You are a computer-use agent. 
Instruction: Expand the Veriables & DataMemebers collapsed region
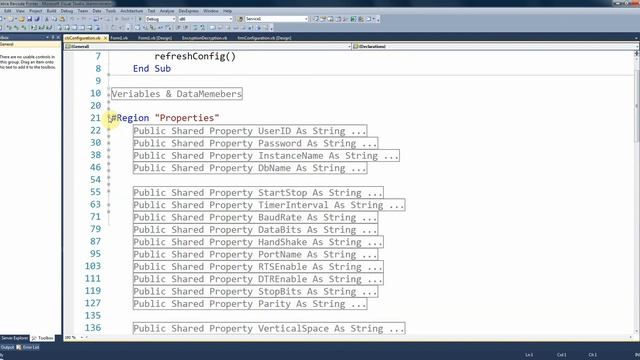[176, 94]
